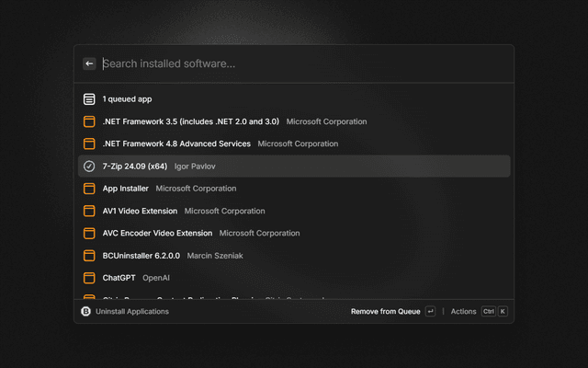The image size is (588, 368).
Task: Click the Marcin Szeniak publisher label
Action: 215,256
